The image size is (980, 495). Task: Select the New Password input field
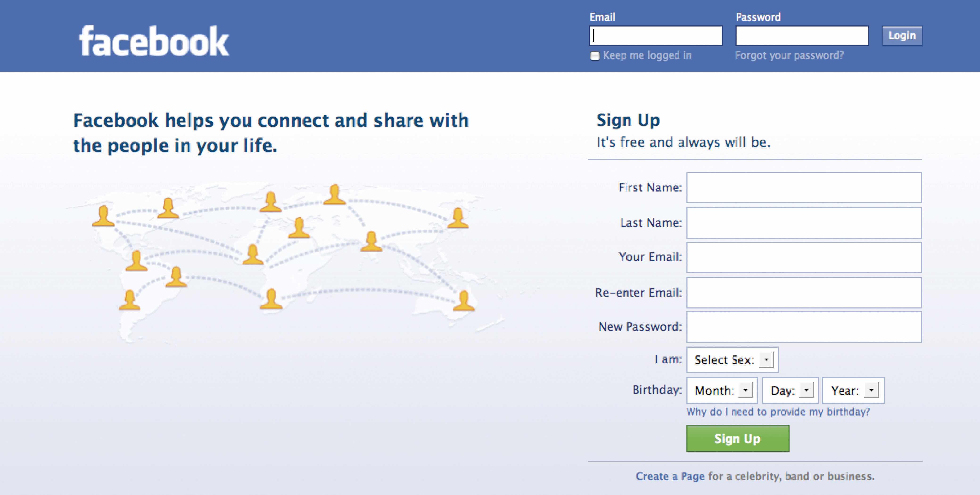click(x=803, y=327)
